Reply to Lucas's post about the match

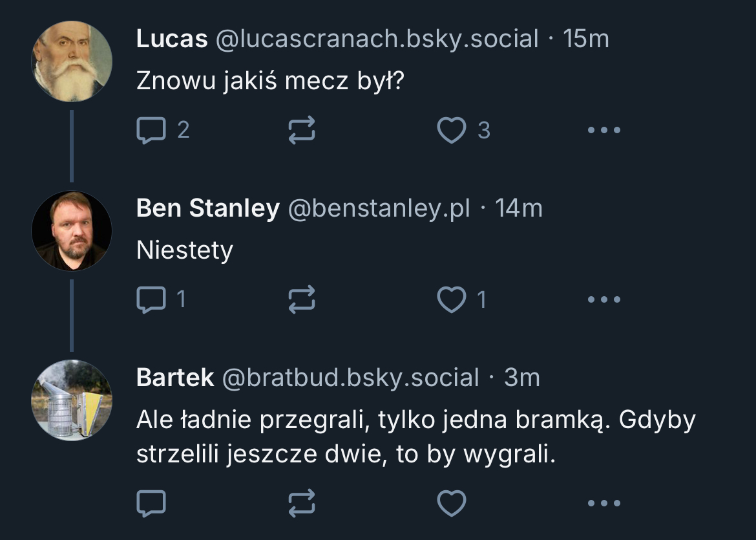(151, 130)
